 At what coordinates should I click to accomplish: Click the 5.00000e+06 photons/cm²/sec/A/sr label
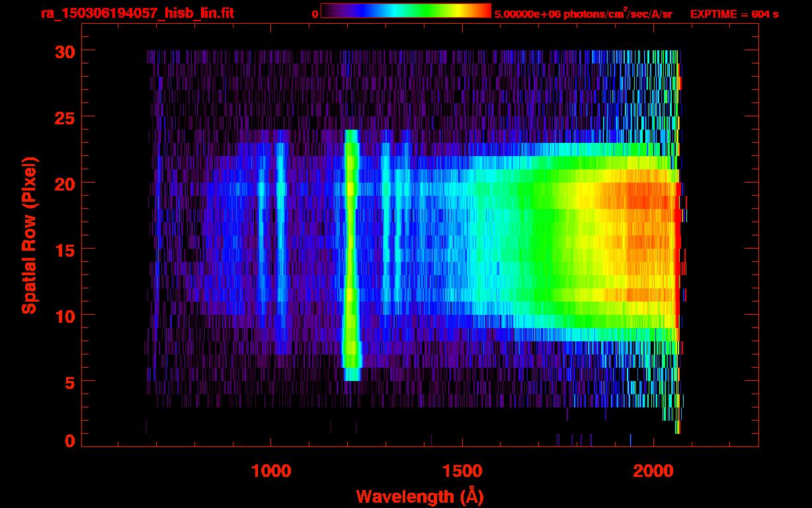click(583, 14)
